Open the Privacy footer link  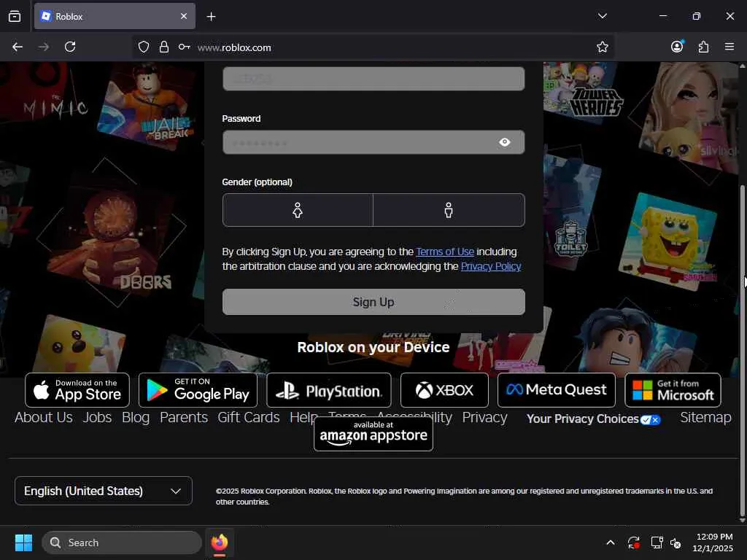(x=484, y=418)
